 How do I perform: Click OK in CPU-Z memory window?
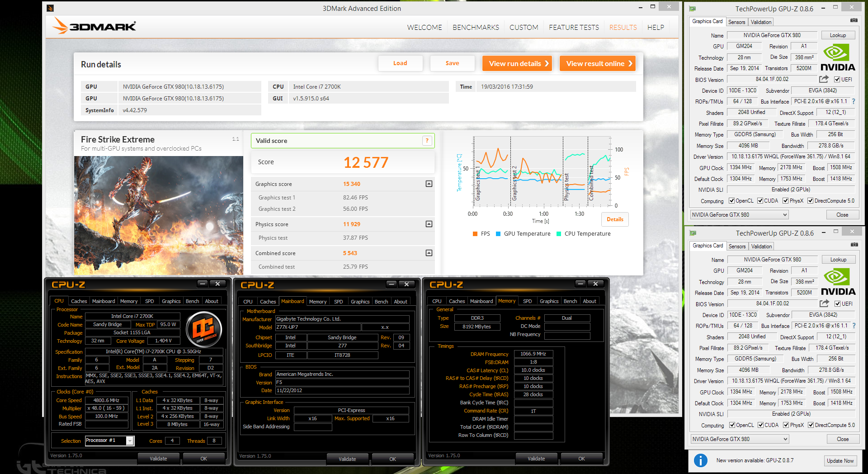pos(581,459)
